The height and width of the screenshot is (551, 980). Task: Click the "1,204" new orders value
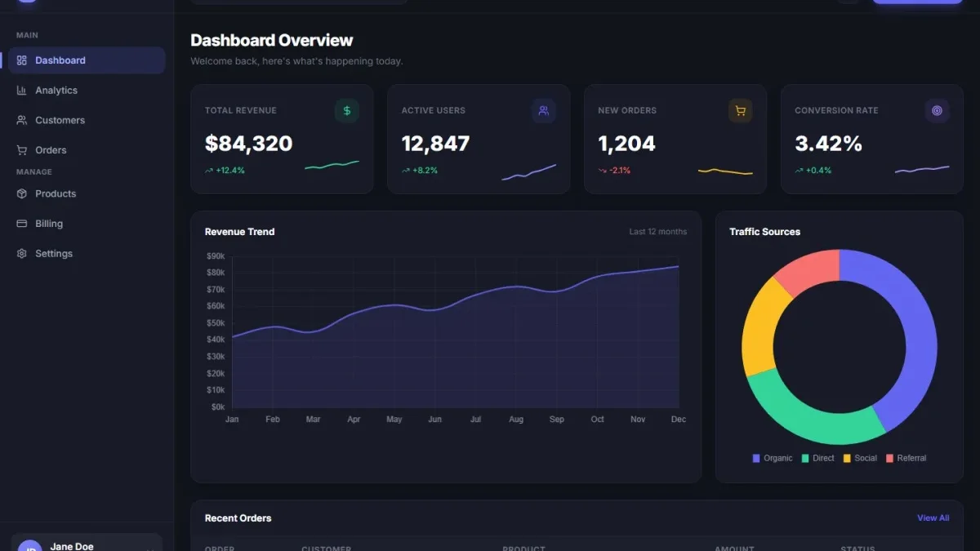tap(626, 144)
